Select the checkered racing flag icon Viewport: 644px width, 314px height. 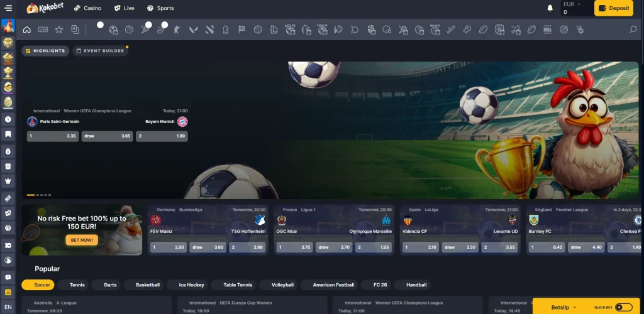241,30
